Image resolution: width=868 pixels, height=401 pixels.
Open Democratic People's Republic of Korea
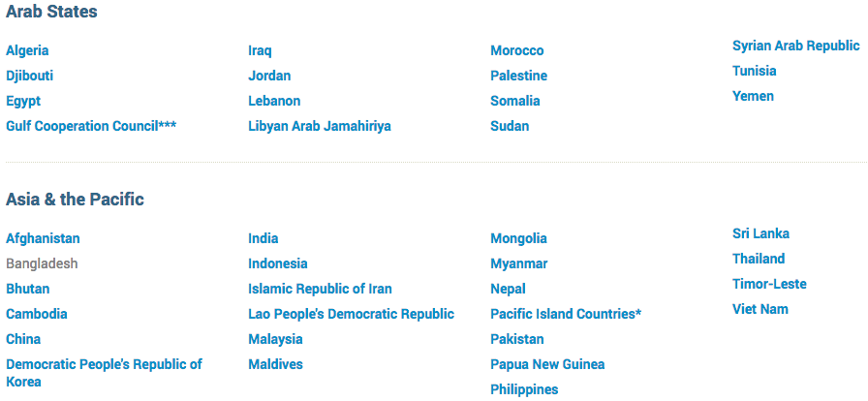(x=104, y=373)
